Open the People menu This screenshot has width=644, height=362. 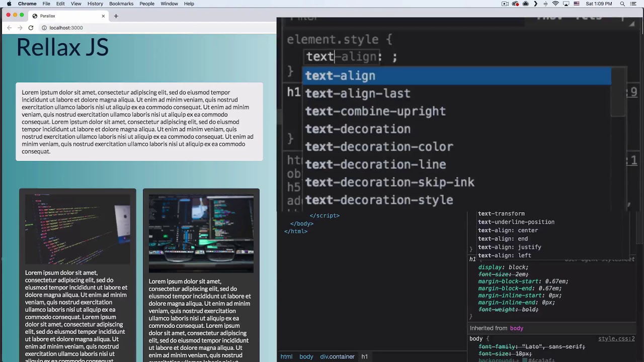147,4
